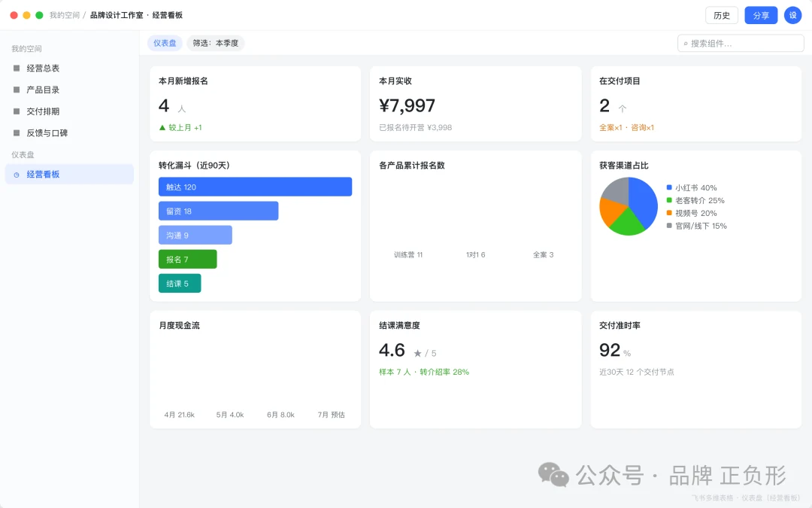
Task: Click the 6月 8.0k cash flow label
Action: tap(280, 415)
